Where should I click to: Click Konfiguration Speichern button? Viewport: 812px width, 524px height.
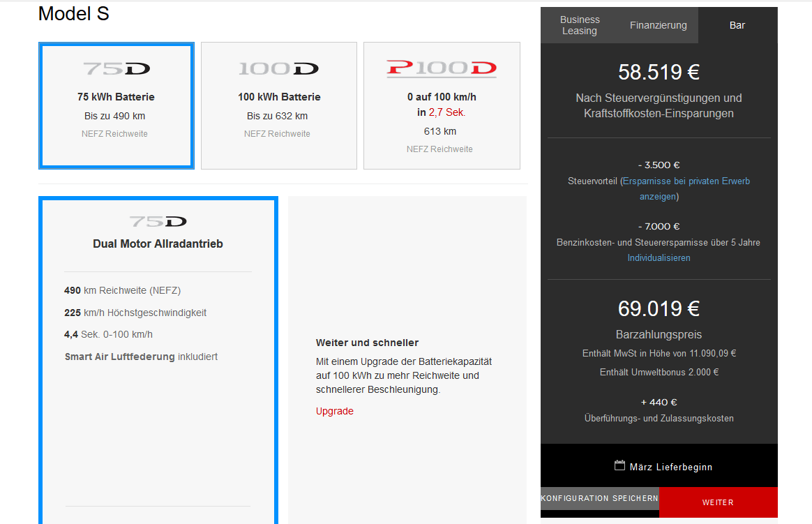600,498
